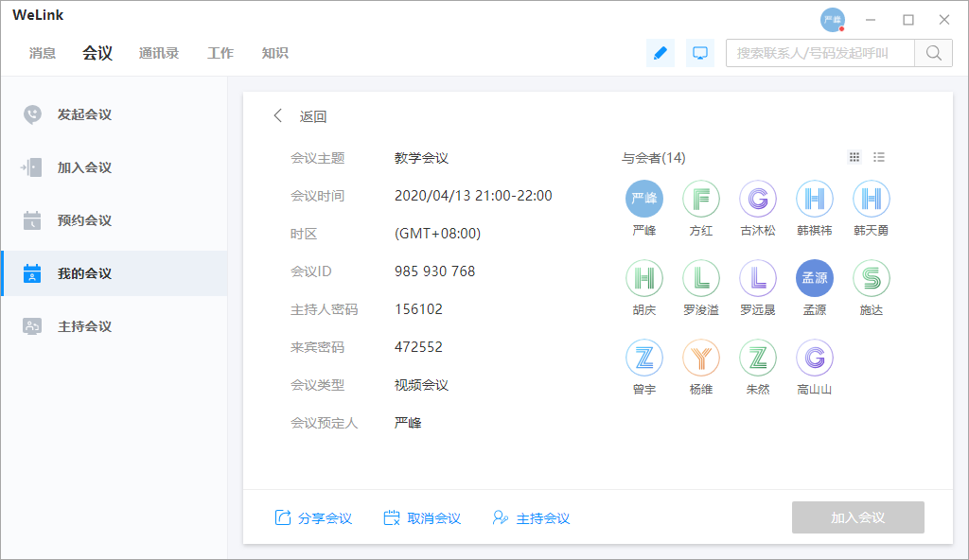This screenshot has height=560, width=969.
Task: Open the 消息 tab
Action: [43, 53]
